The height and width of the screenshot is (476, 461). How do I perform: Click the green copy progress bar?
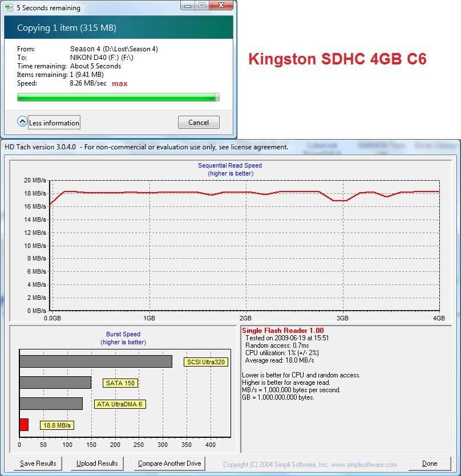tap(117, 97)
